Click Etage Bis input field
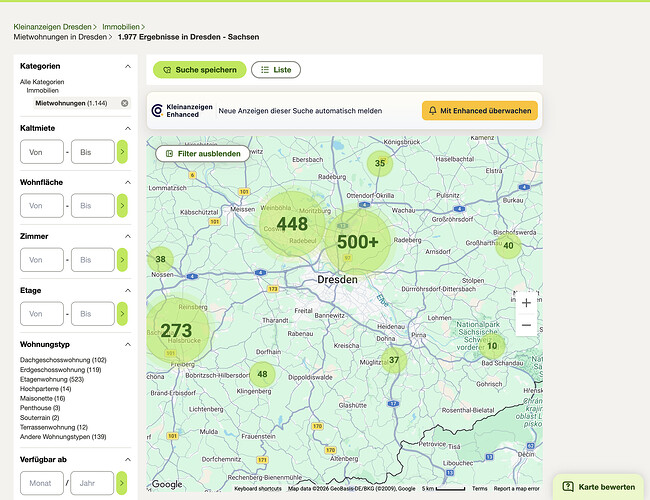650x500 pixels. point(92,313)
